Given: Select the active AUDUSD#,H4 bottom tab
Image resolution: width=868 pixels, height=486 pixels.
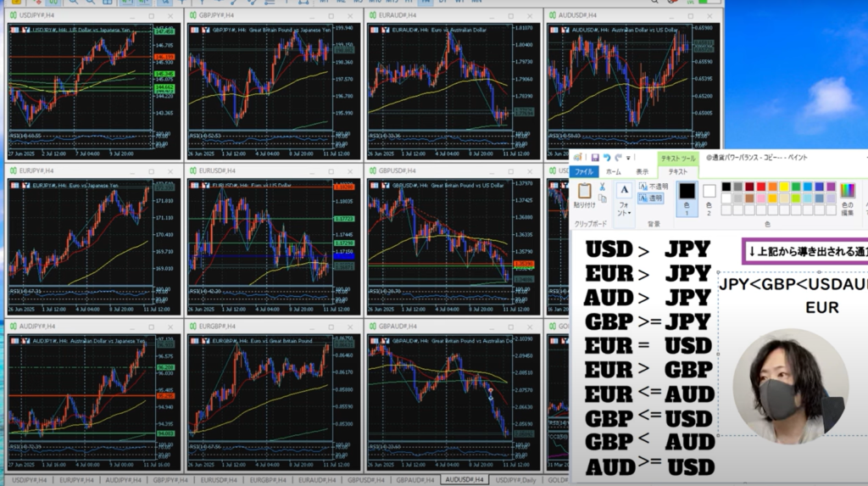Looking at the screenshot, I should click(464, 480).
